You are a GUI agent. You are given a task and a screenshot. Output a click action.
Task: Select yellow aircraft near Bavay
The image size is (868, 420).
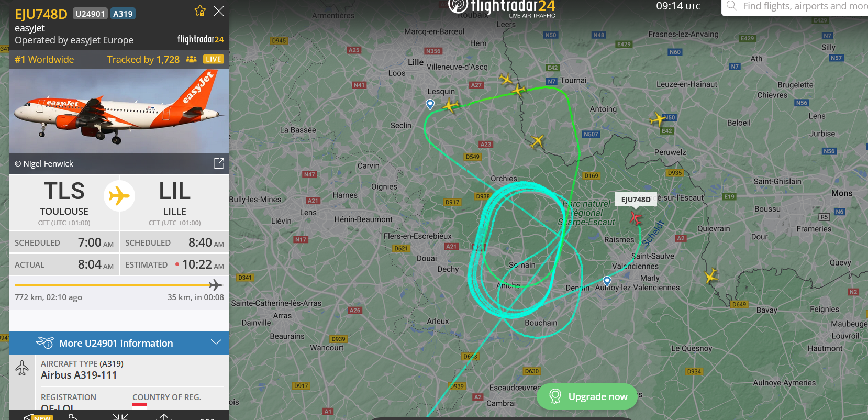711,275
